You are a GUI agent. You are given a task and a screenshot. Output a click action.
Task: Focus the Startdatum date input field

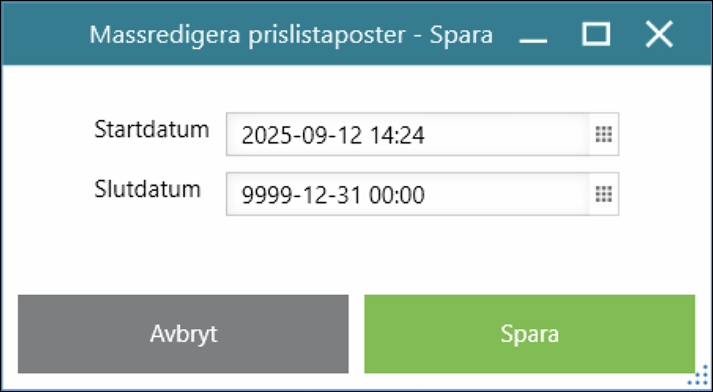[x=408, y=135]
